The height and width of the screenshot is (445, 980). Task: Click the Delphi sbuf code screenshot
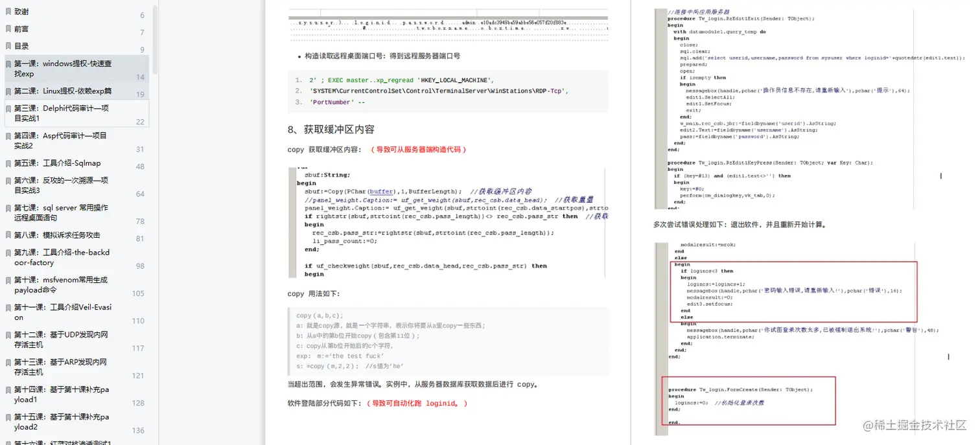click(448, 222)
